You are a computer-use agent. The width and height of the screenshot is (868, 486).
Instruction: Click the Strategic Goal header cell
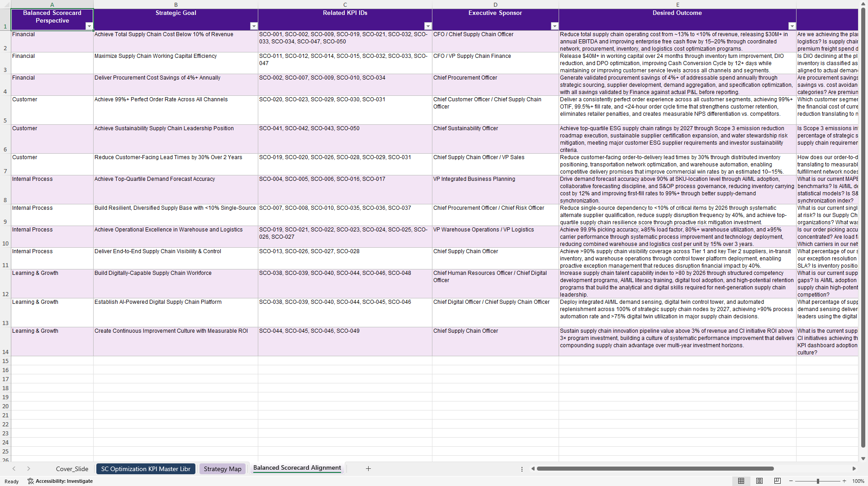click(175, 19)
